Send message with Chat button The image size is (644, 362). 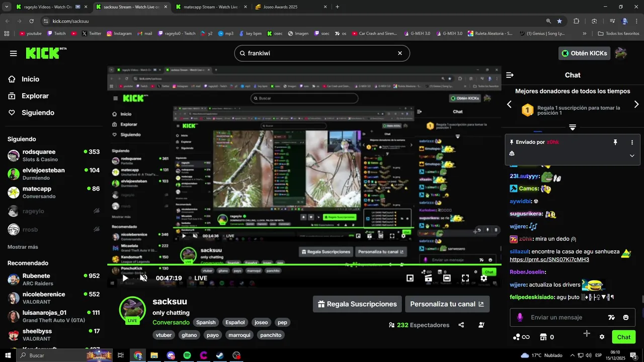click(623, 337)
